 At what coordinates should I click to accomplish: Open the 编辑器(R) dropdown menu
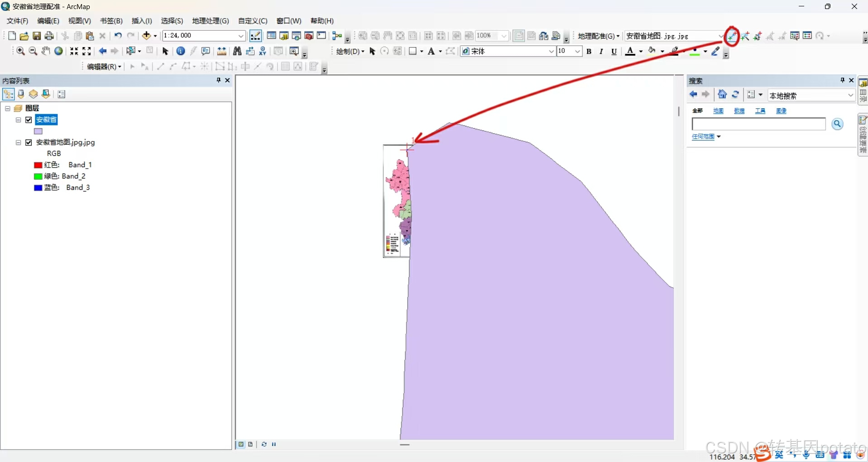104,67
